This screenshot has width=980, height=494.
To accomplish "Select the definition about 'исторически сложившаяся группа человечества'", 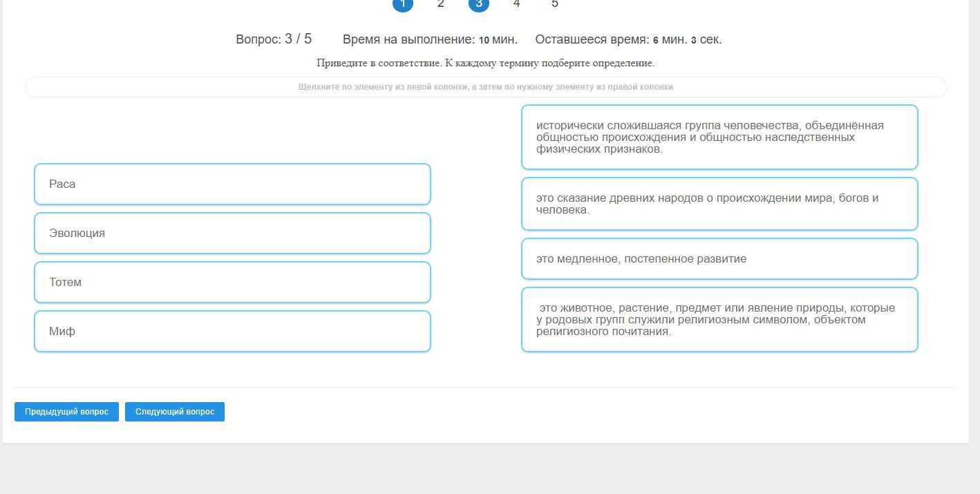I will [x=719, y=137].
